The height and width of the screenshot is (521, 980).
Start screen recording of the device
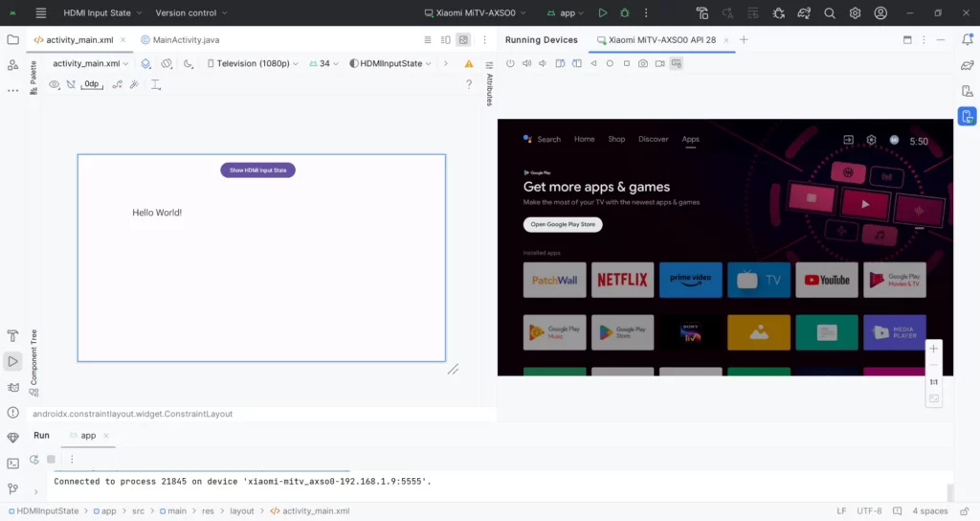(x=660, y=63)
